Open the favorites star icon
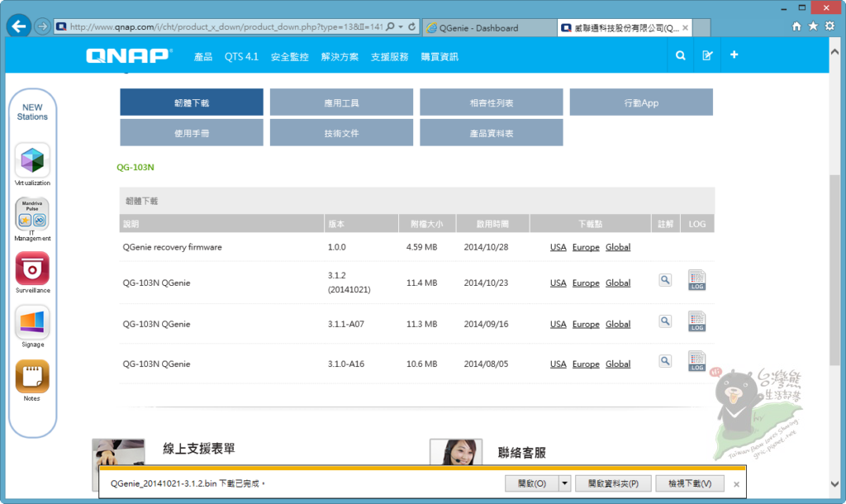846x504 pixels. pos(813,26)
